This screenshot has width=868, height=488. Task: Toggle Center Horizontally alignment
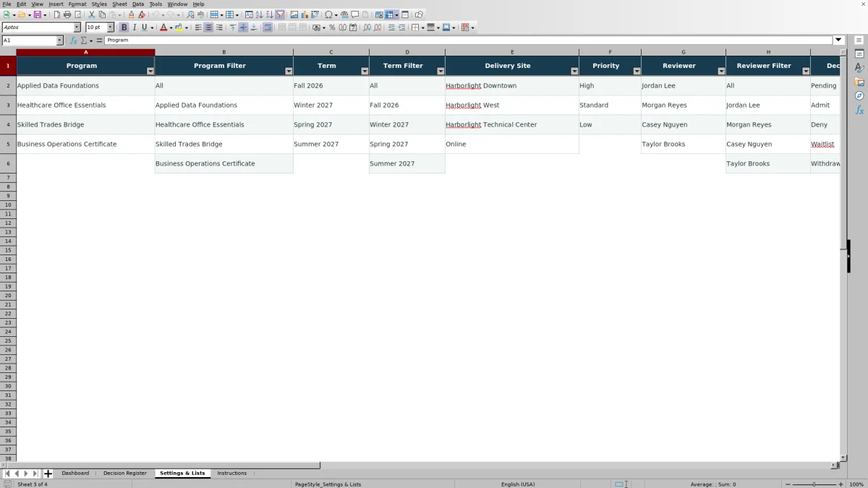208,27
